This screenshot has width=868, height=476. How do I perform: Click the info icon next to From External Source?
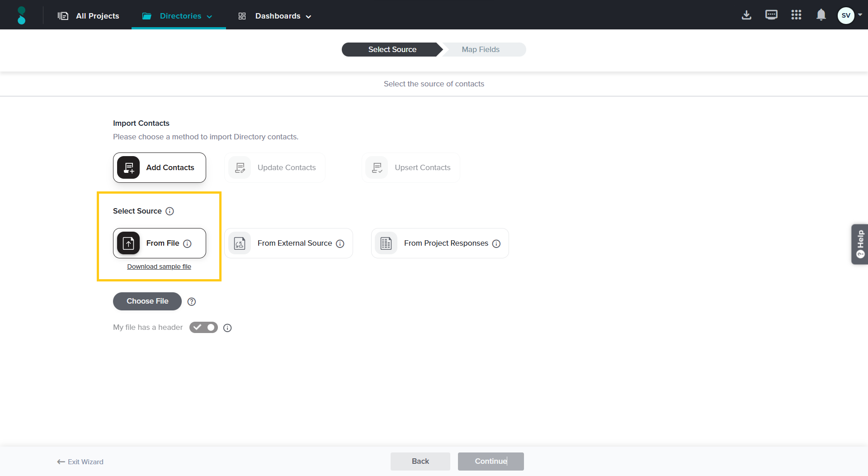point(340,244)
